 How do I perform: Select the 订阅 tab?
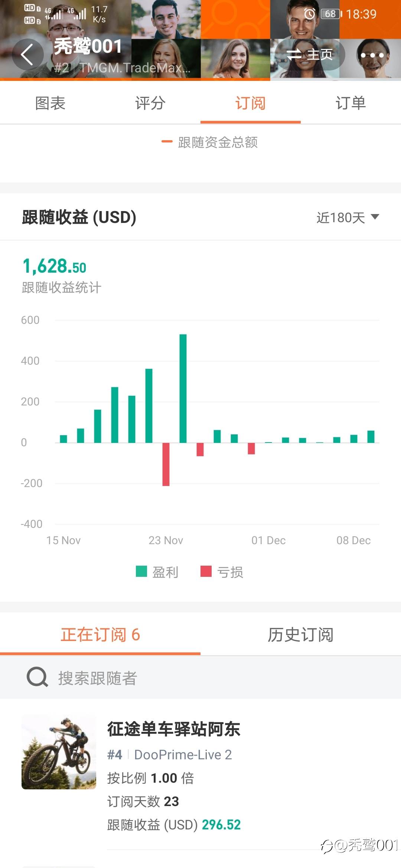pos(250,103)
